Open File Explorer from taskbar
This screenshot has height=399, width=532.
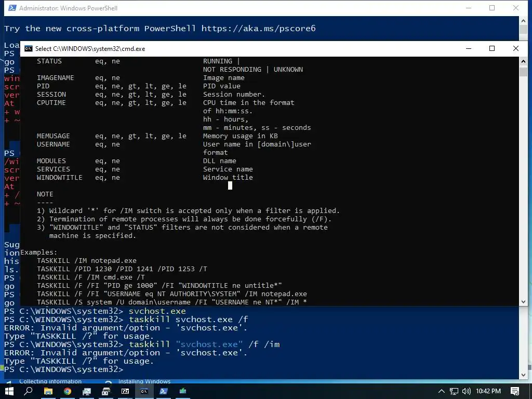click(x=48, y=391)
